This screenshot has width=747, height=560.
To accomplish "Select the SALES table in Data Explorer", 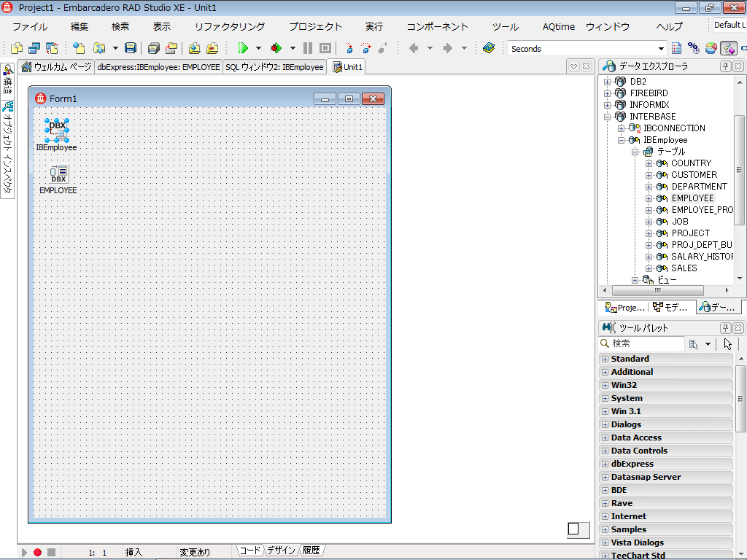I will [684, 268].
